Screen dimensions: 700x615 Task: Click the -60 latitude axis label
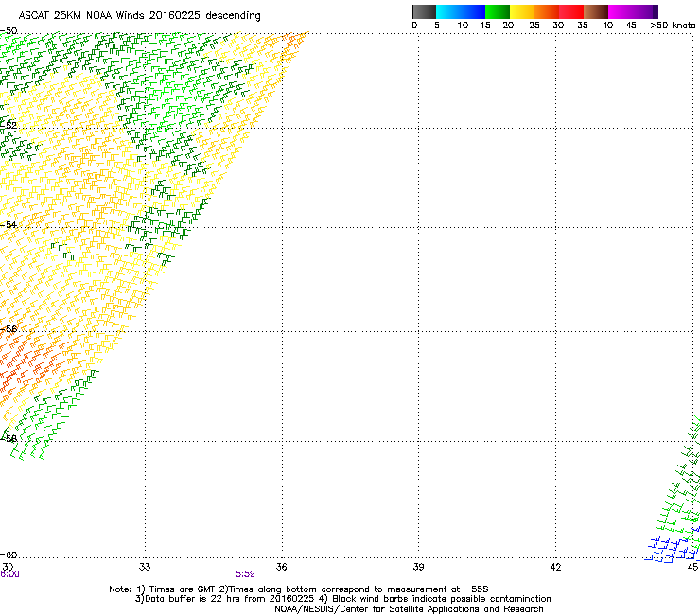(9, 554)
